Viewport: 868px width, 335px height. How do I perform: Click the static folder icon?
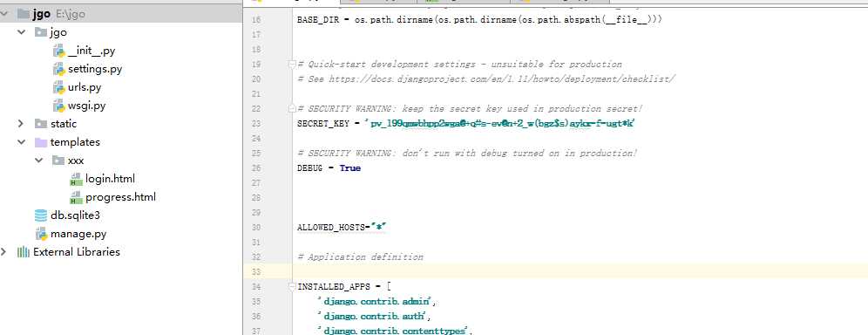pos(40,124)
